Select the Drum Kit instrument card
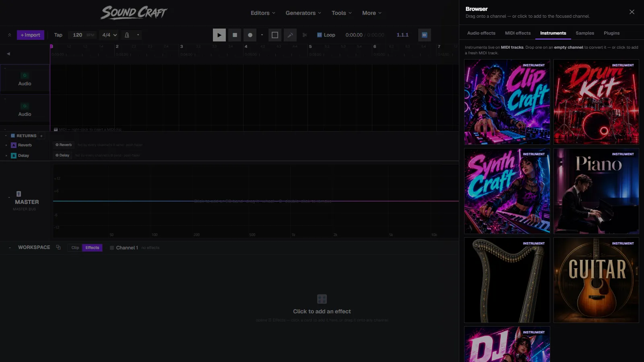This screenshot has height=362, width=644. point(596,102)
